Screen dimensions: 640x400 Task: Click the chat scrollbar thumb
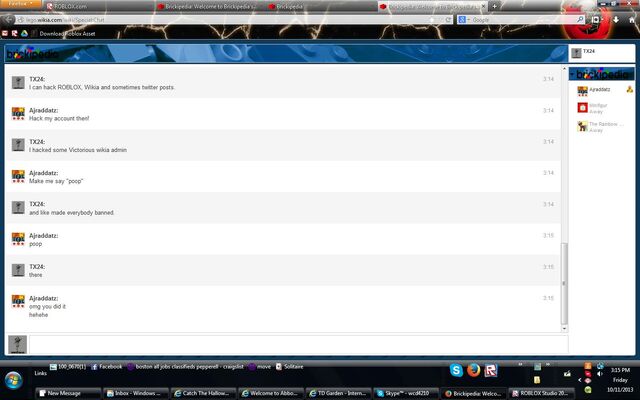pos(564,283)
